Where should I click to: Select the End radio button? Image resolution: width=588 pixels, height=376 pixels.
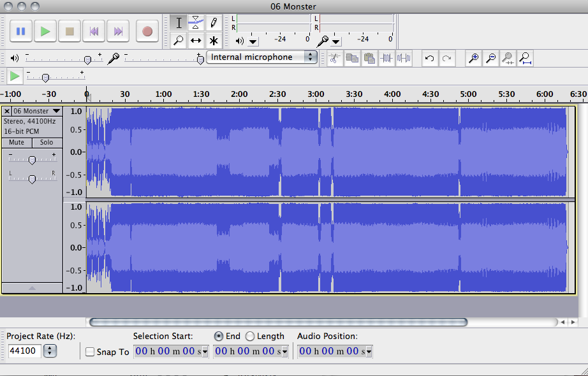(x=218, y=336)
